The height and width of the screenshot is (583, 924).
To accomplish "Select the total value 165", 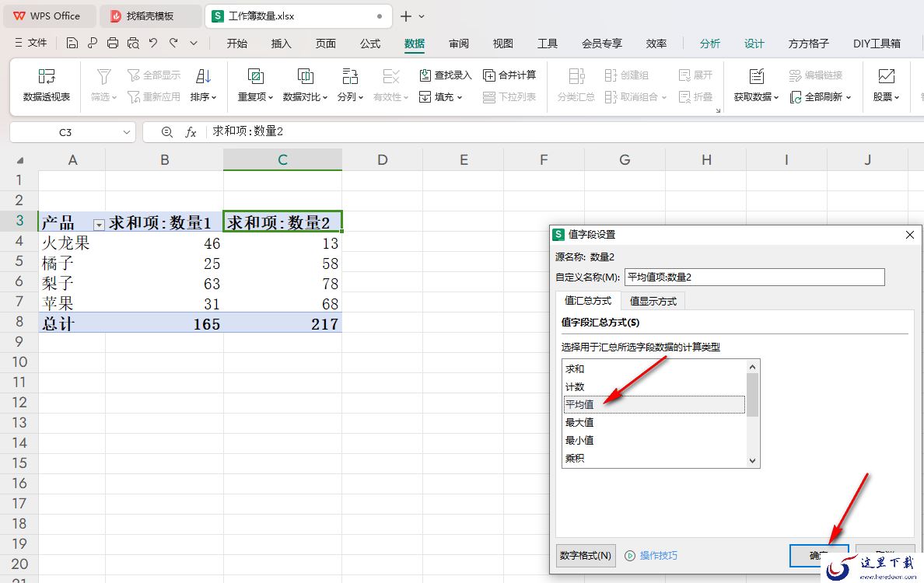I will (x=164, y=323).
